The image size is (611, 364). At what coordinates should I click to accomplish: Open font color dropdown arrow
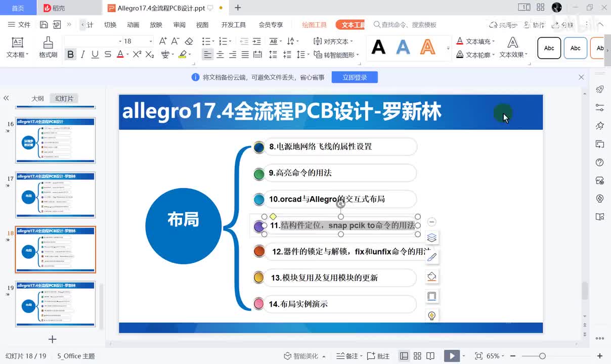[128, 55]
